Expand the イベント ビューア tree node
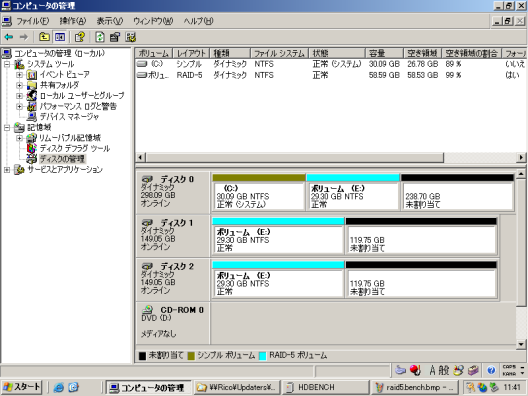 point(20,75)
